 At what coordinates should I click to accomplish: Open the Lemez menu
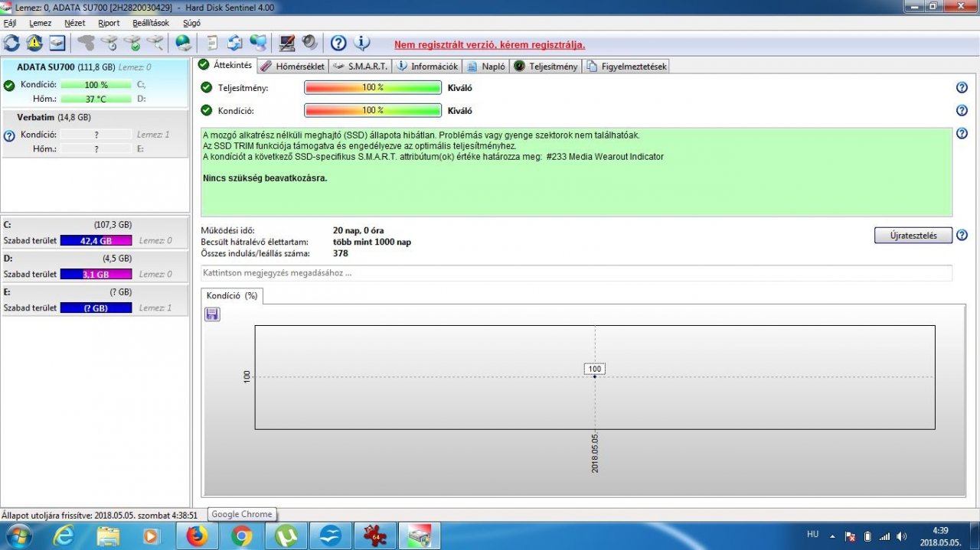pos(40,23)
